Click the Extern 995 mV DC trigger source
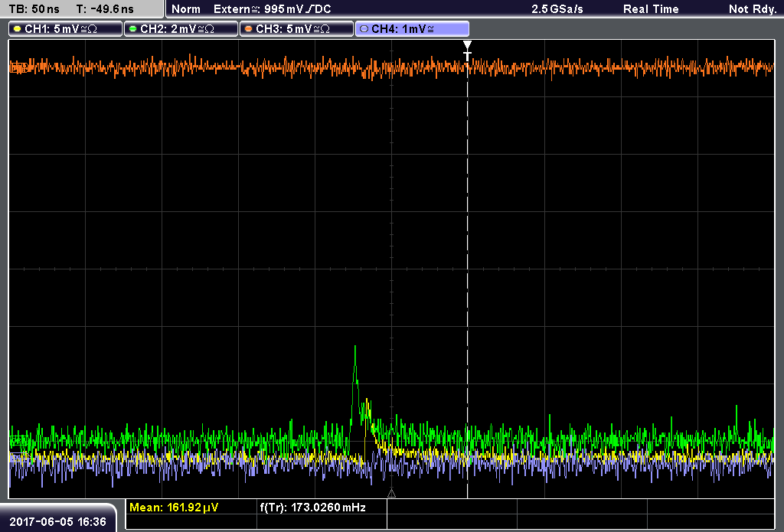Viewport: 784px width, 532px height. click(273, 9)
